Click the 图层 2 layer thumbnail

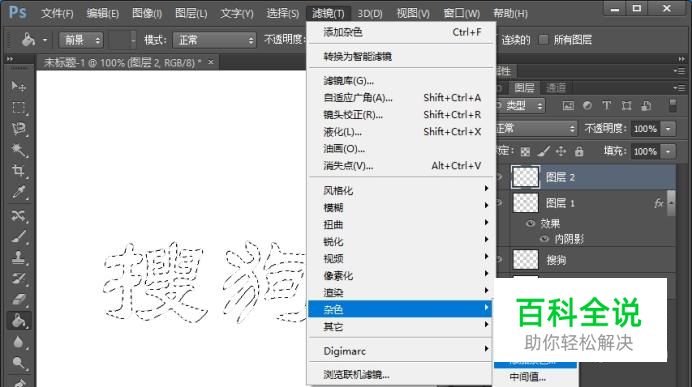pos(525,177)
